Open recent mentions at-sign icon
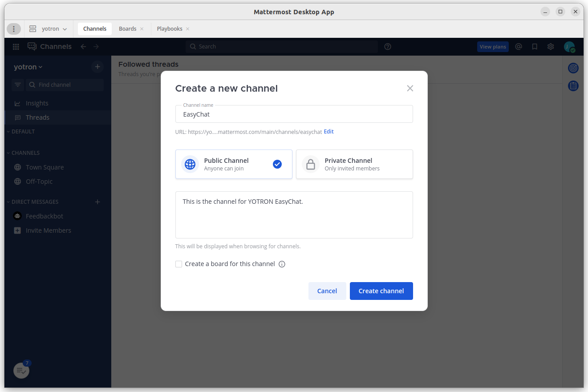Image resolution: width=588 pixels, height=392 pixels. (x=519, y=47)
